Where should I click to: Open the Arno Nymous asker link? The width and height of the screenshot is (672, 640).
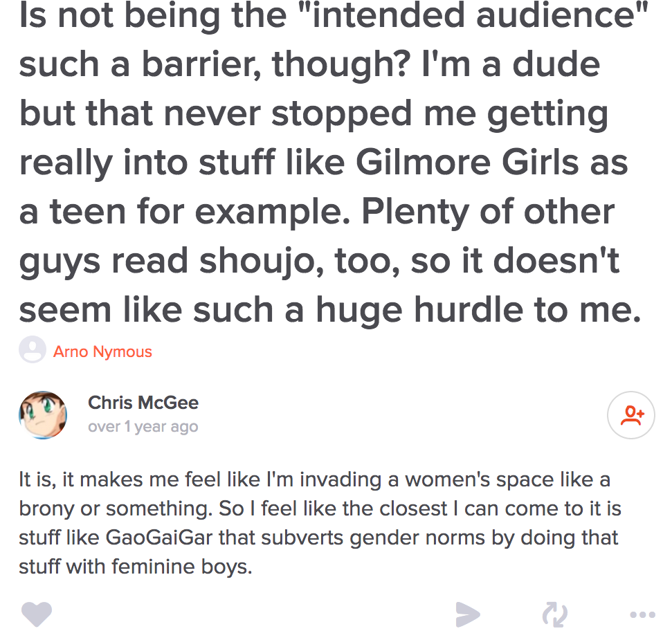[102, 351]
